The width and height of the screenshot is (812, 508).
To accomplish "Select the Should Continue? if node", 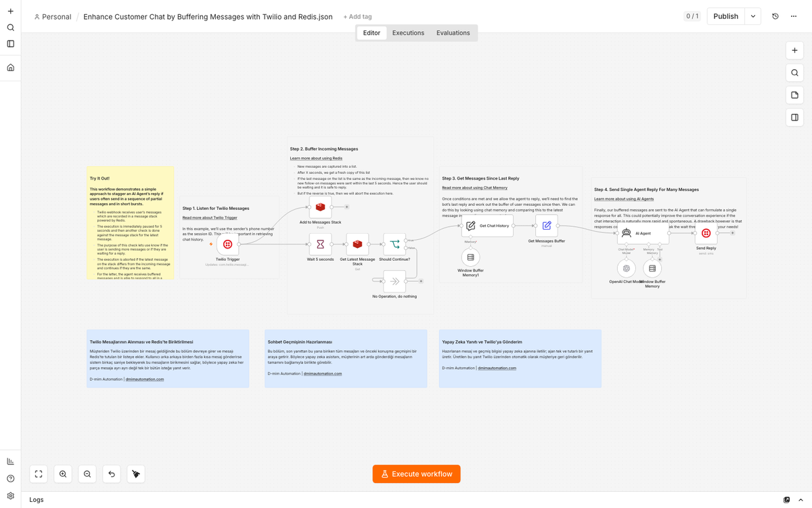I will [x=394, y=245].
